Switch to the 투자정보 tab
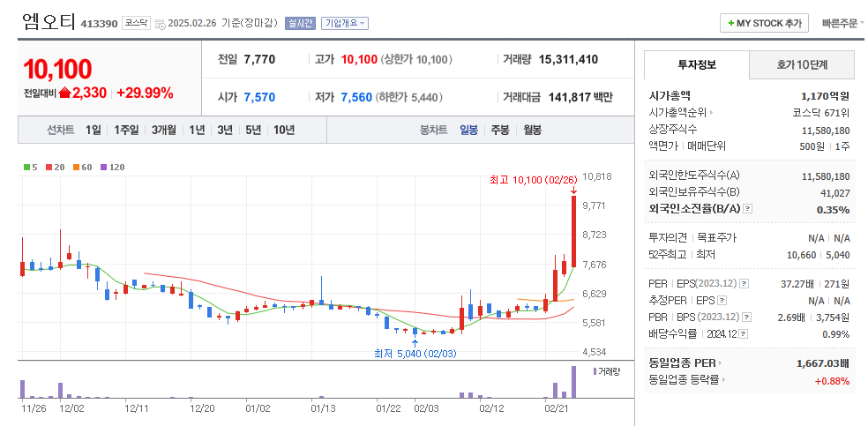Screen dimensions: 868x426 [697, 64]
